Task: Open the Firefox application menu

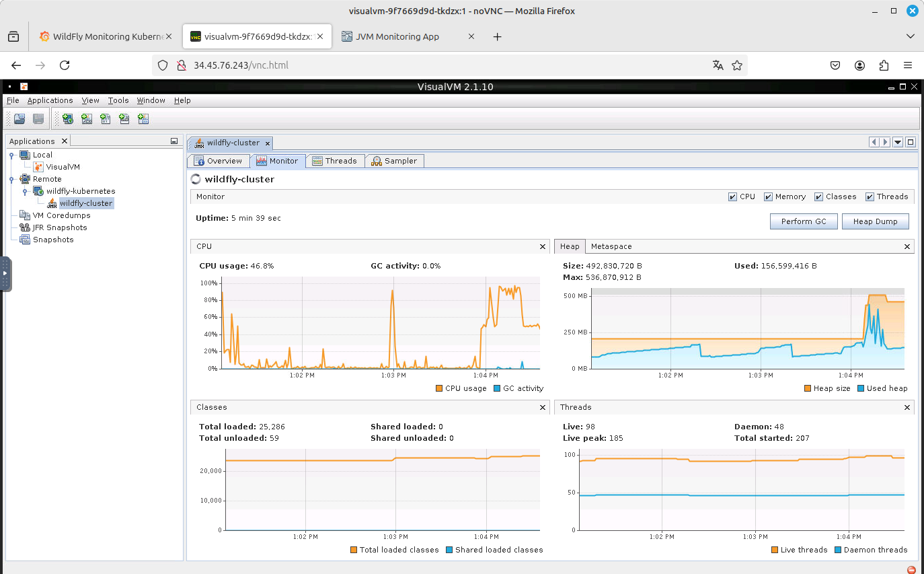Action: pos(908,65)
